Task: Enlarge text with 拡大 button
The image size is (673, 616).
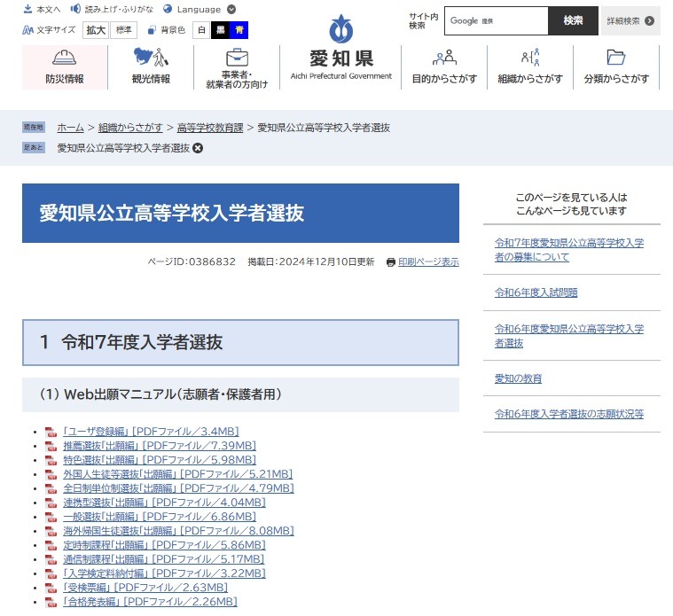Action: tap(96, 30)
